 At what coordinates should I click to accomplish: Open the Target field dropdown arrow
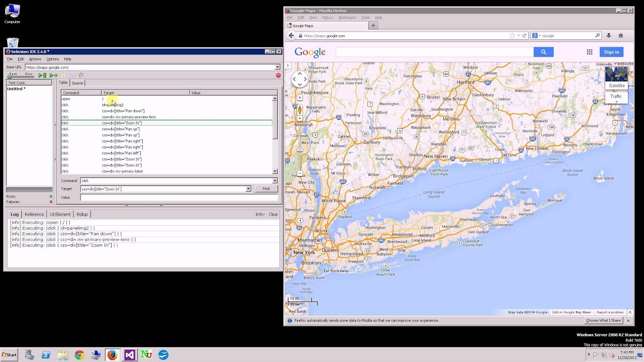click(x=248, y=189)
